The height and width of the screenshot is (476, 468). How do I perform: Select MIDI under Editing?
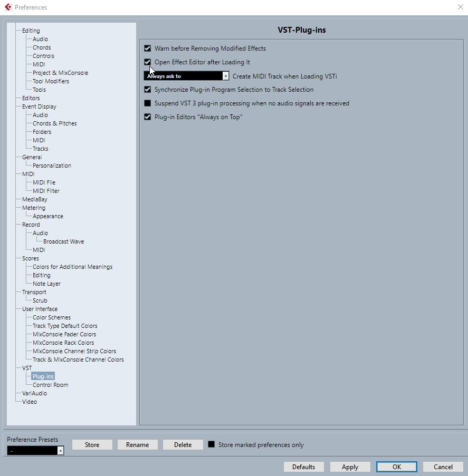point(39,64)
